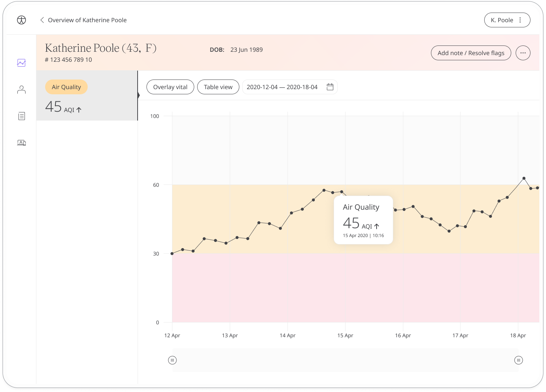Open the notes document sidebar icon
The width and height of the screenshot is (546, 392).
pos(21,116)
